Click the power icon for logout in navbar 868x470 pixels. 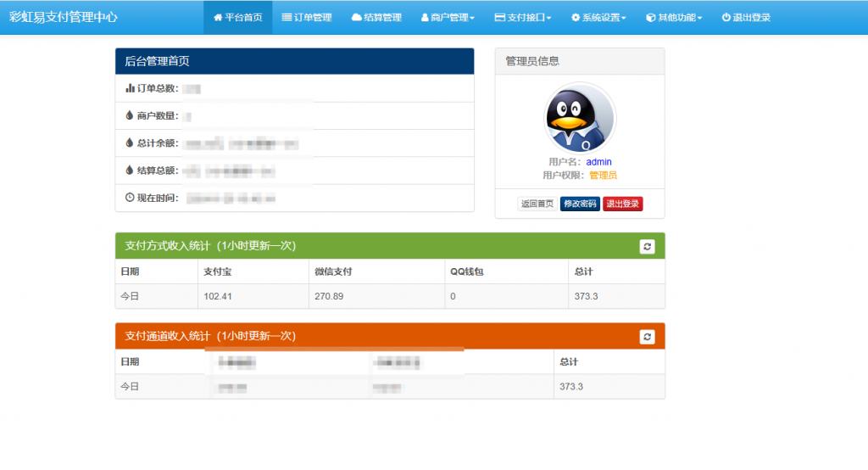point(726,17)
